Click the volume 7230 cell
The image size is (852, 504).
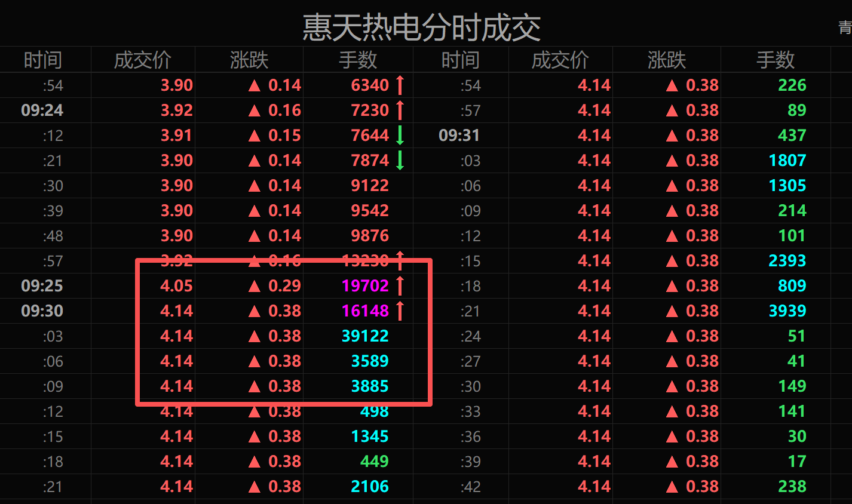pos(370,110)
